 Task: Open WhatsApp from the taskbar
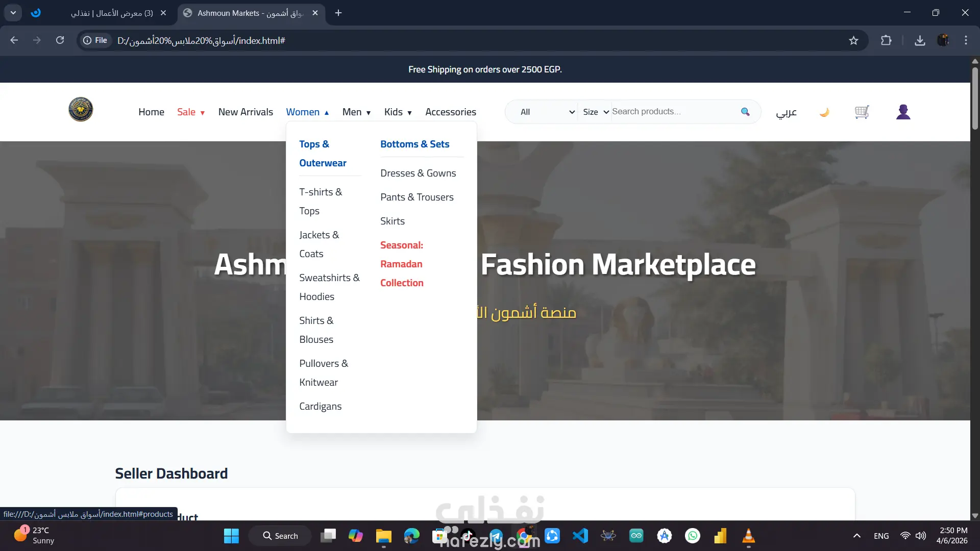(x=692, y=536)
